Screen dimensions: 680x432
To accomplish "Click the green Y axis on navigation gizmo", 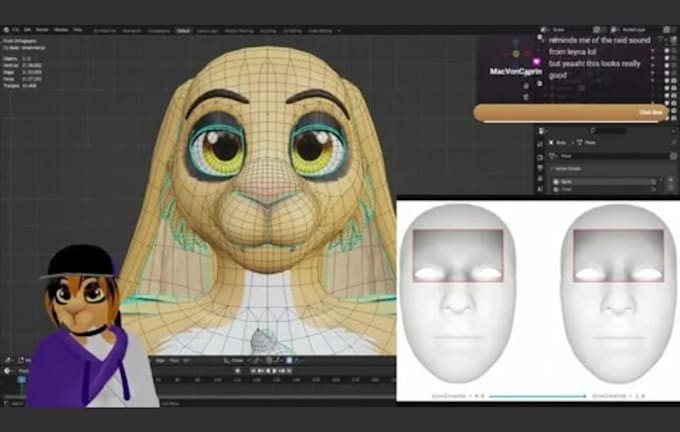I will tap(516, 54).
